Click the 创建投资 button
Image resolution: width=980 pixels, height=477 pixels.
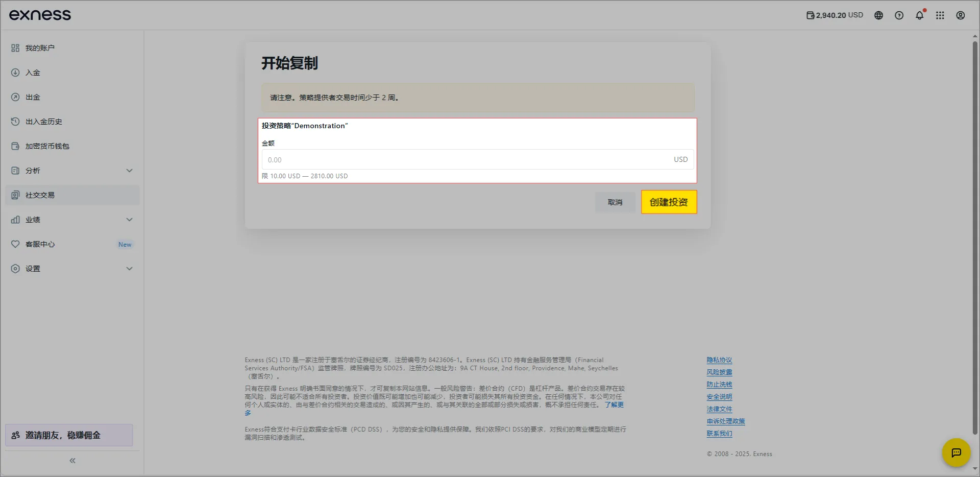tap(669, 202)
